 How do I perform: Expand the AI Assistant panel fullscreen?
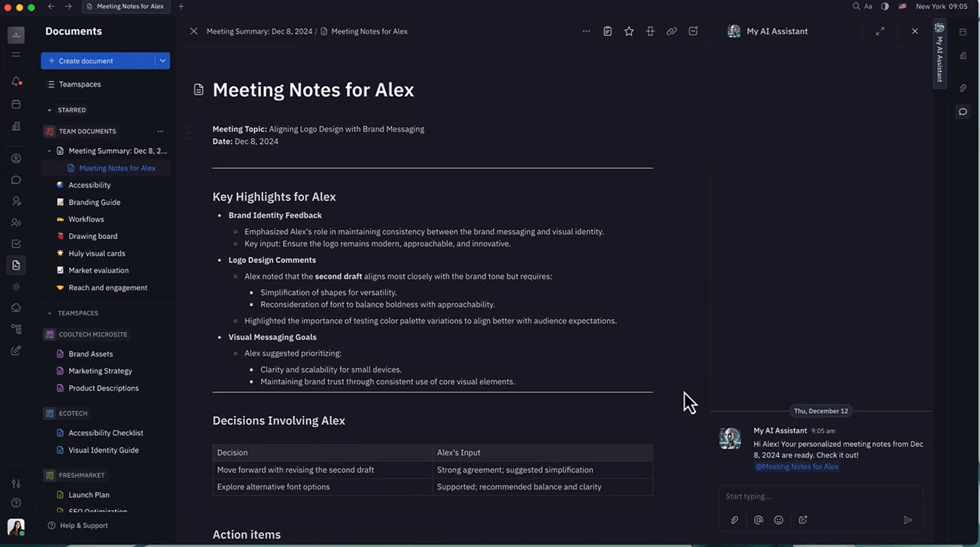pyautogui.click(x=880, y=31)
